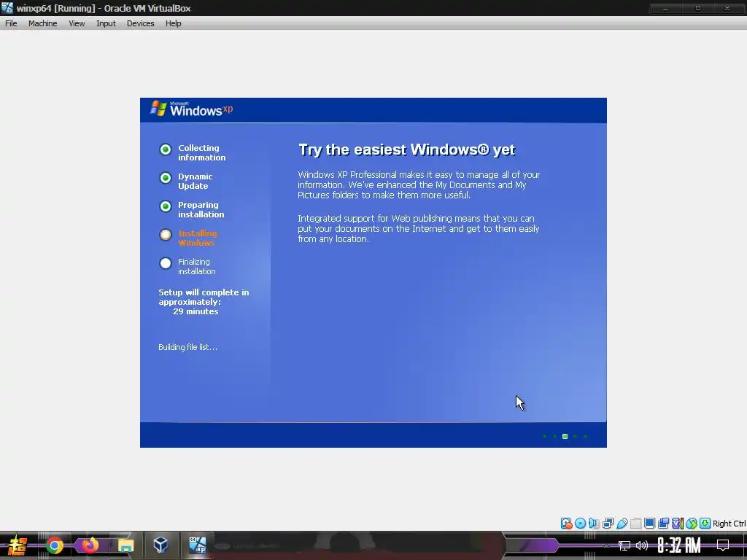Click the video recording indicator icon
This screenshot has width=747, height=560.
(663, 524)
